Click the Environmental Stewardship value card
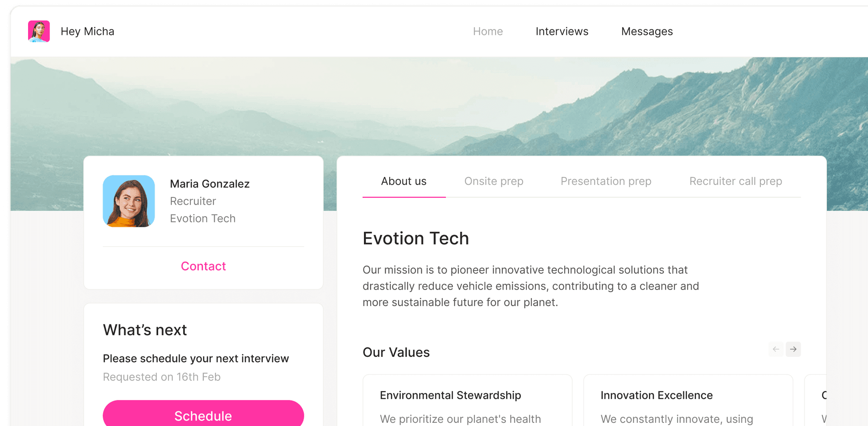The height and width of the screenshot is (426, 868). (x=467, y=402)
